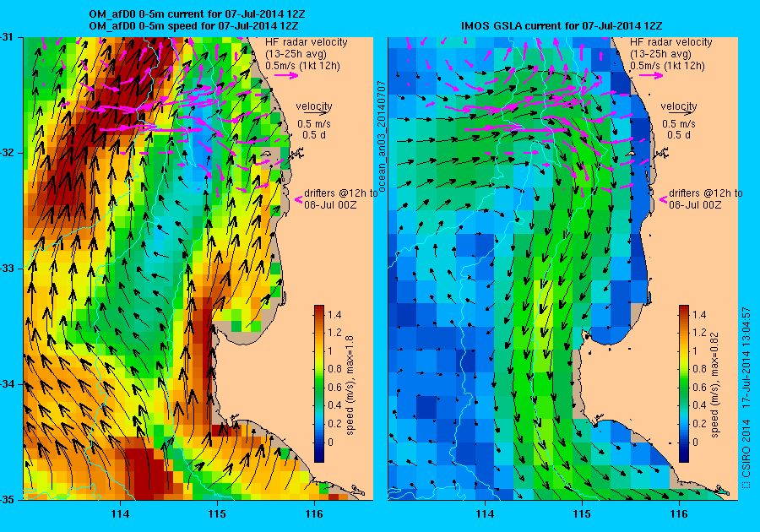Click 'HF radar velocity' label in right panel
Screen dimensions: 760x532
671,42
